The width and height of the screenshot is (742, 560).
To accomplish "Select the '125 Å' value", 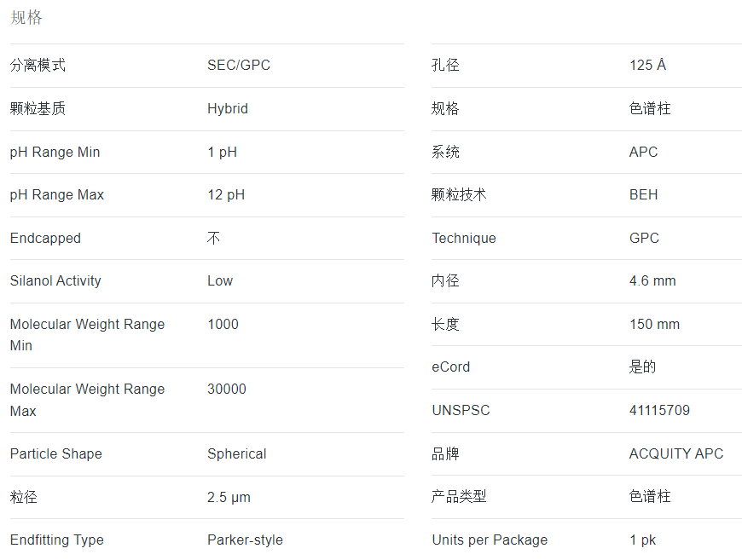I will pos(648,64).
